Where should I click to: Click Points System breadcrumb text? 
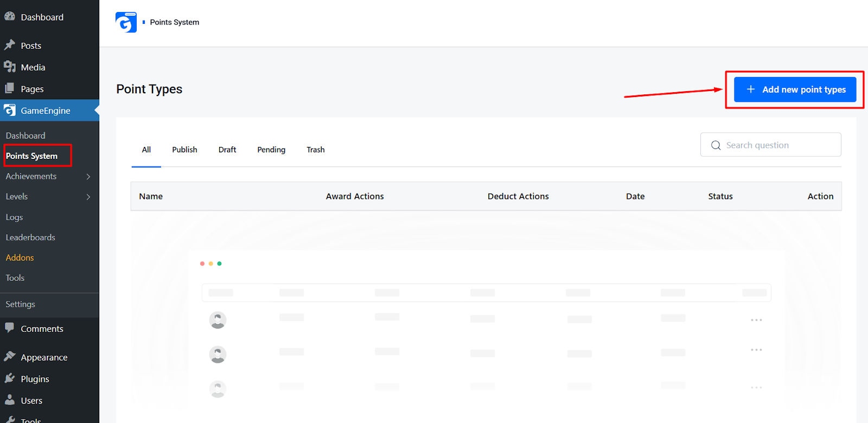[x=175, y=22]
